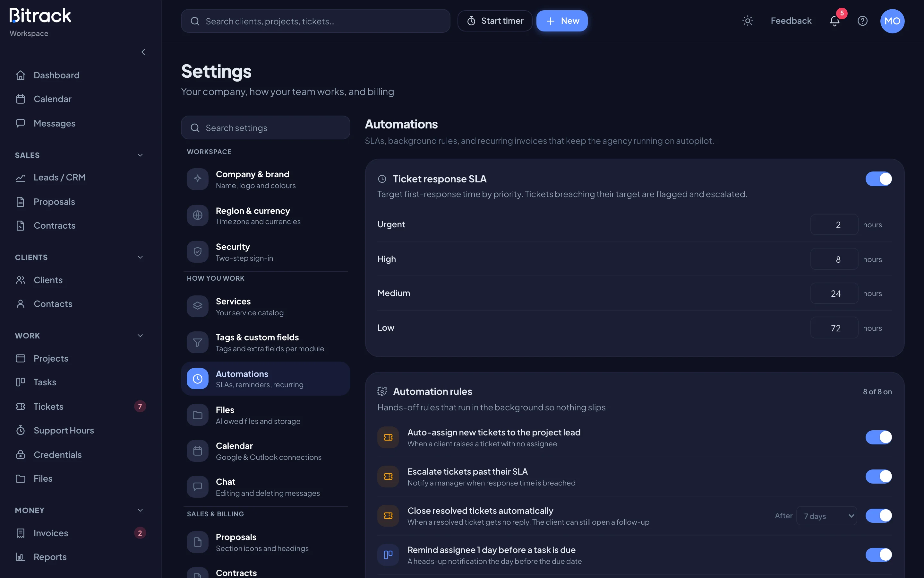This screenshot has height=578, width=924.
Task: Focus the Search settings field
Action: (265, 128)
